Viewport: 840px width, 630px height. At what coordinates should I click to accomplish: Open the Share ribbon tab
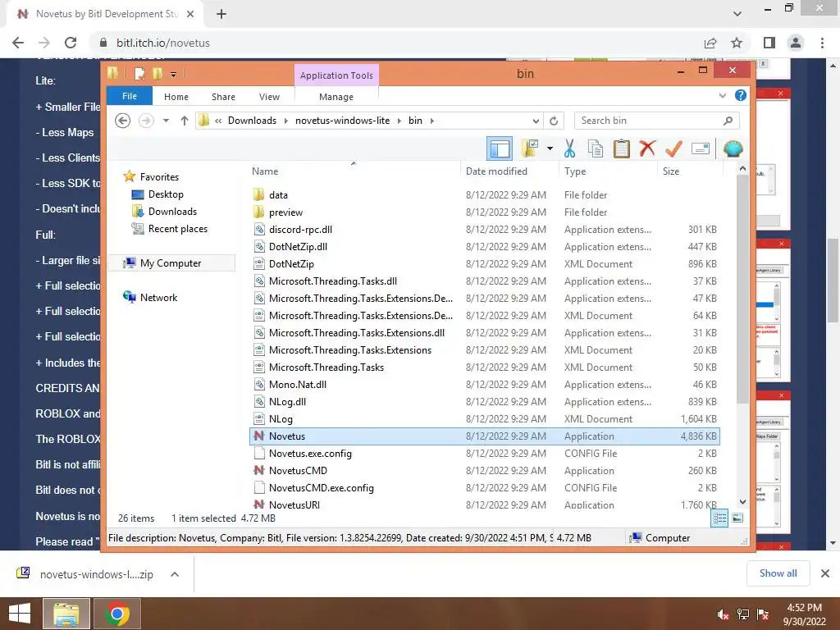point(223,97)
